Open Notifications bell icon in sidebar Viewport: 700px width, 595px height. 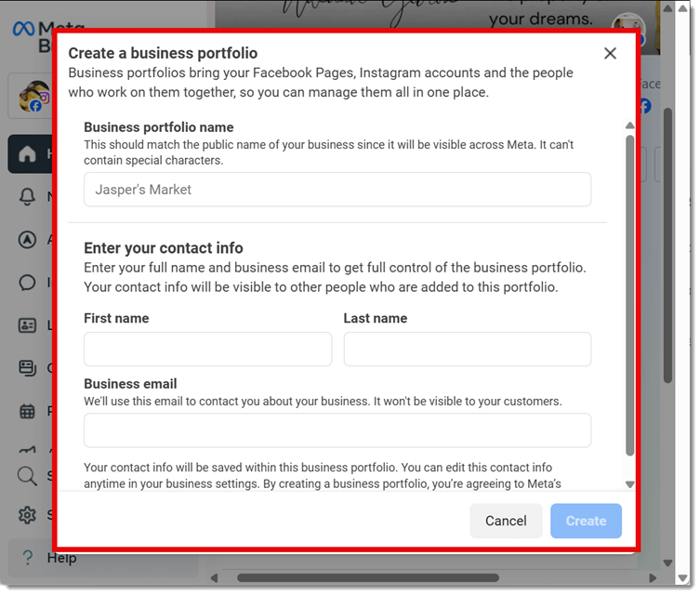click(x=27, y=196)
